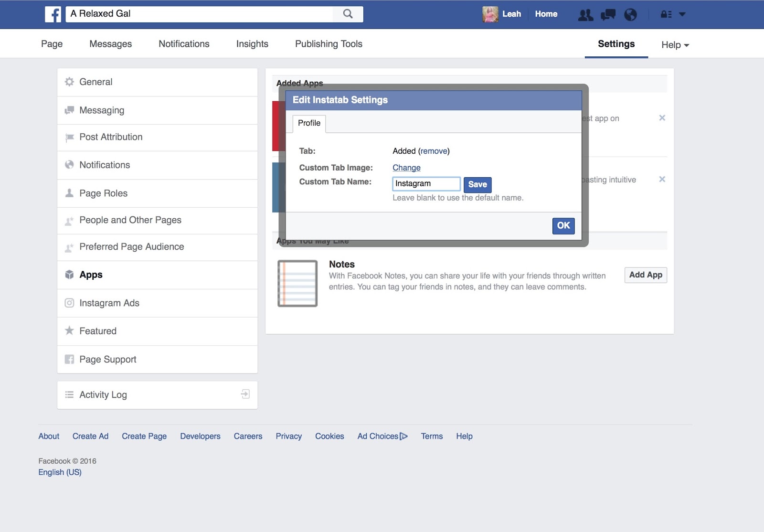Expand the Help dropdown
Viewport: 764px width, 532px height.
click(x=675, y=45)
